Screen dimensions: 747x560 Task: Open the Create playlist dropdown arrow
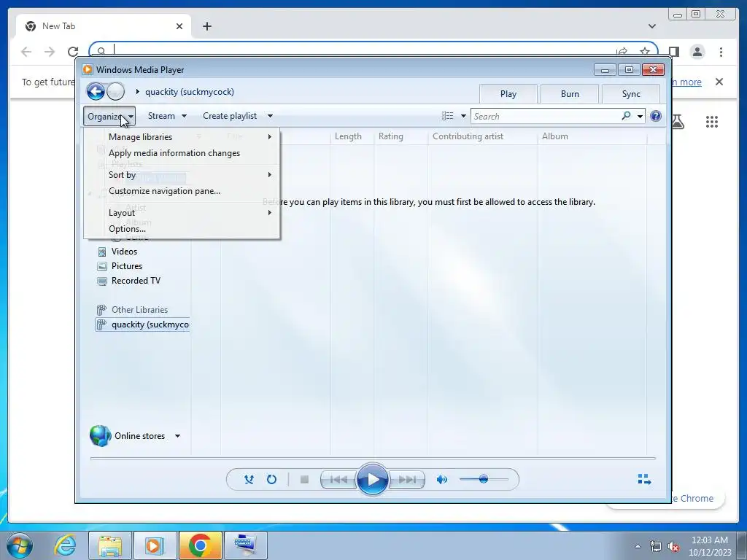point(270,116)
